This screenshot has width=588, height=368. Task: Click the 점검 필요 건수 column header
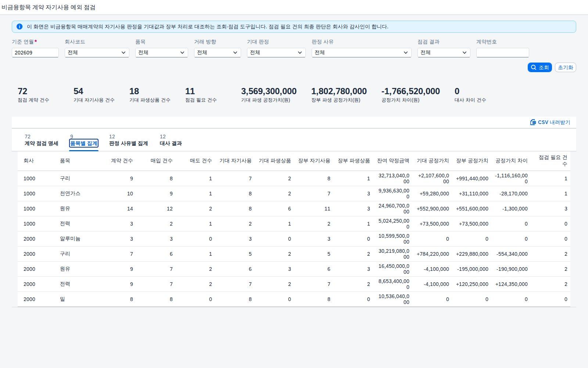(553, 160)
